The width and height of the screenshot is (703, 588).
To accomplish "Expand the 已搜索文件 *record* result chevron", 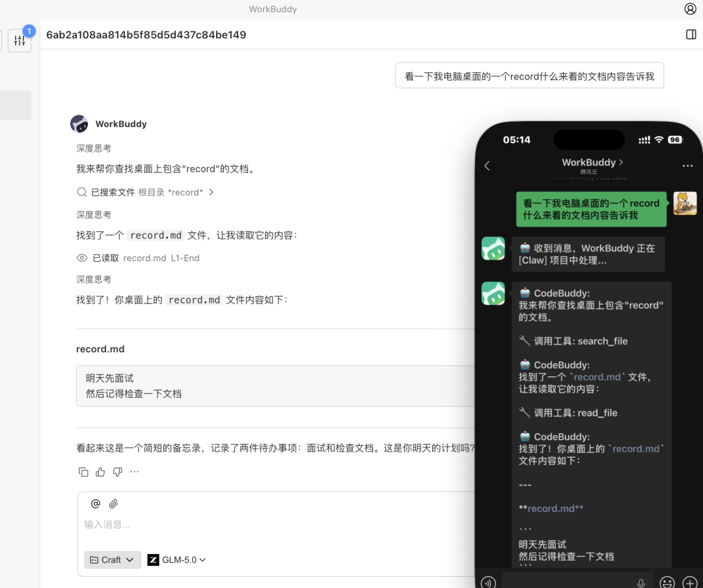I will (x=211, y=192).
